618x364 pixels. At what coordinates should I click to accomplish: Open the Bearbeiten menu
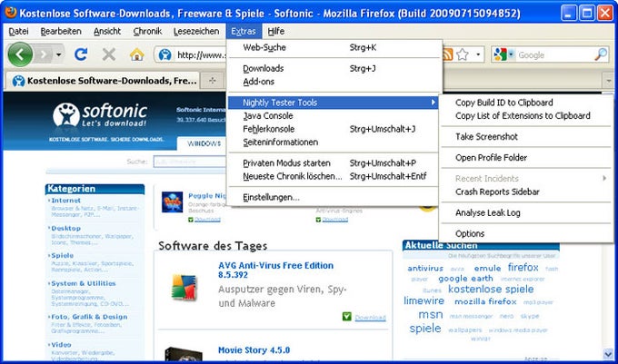tap(61, 31)
